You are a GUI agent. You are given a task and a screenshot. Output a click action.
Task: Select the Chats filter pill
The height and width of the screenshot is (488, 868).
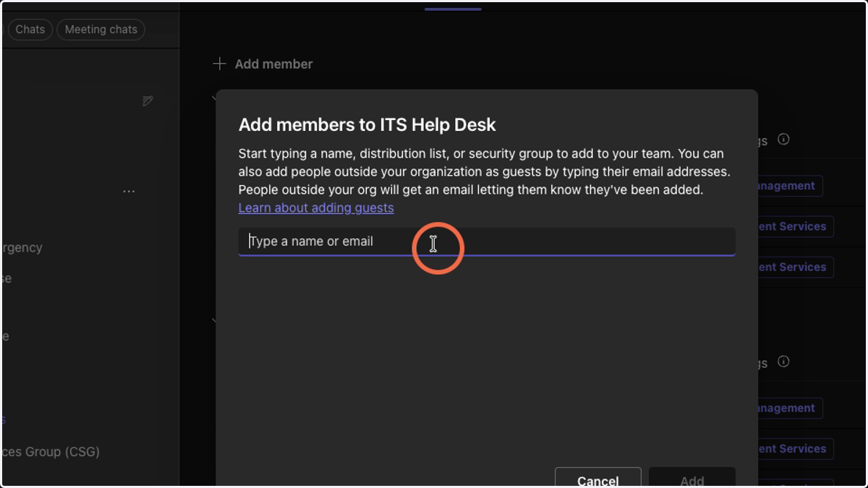(x=30, y=30)
